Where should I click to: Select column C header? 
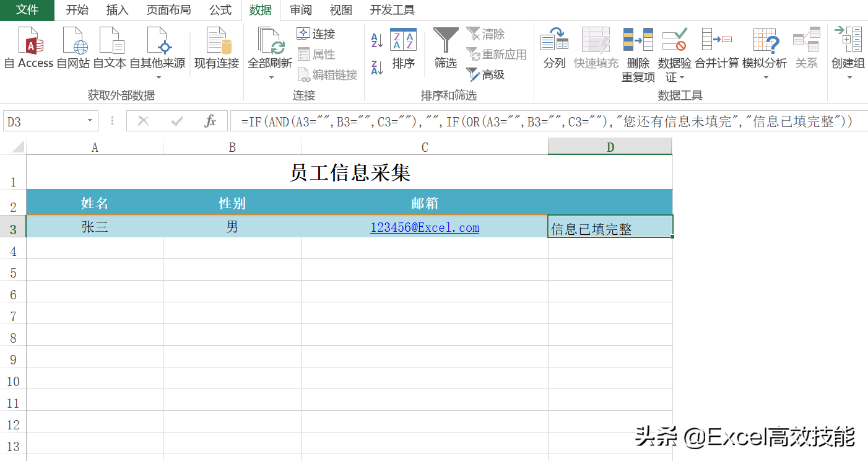point(425,147)
